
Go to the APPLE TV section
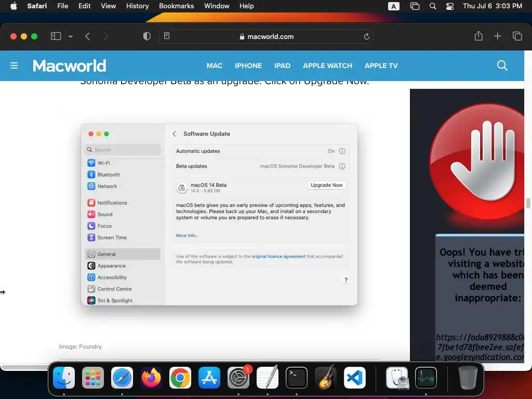point(381,66)
